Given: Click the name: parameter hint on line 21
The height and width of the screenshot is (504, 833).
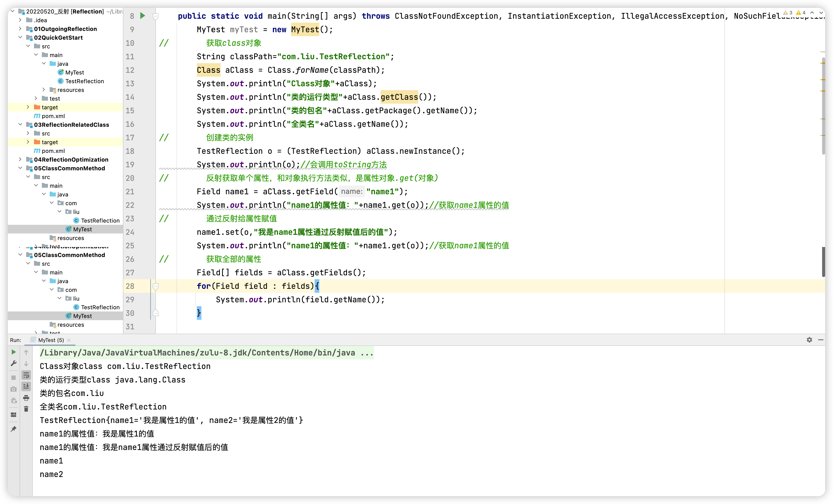Looking at the screenshot, I should click(352, 191).
